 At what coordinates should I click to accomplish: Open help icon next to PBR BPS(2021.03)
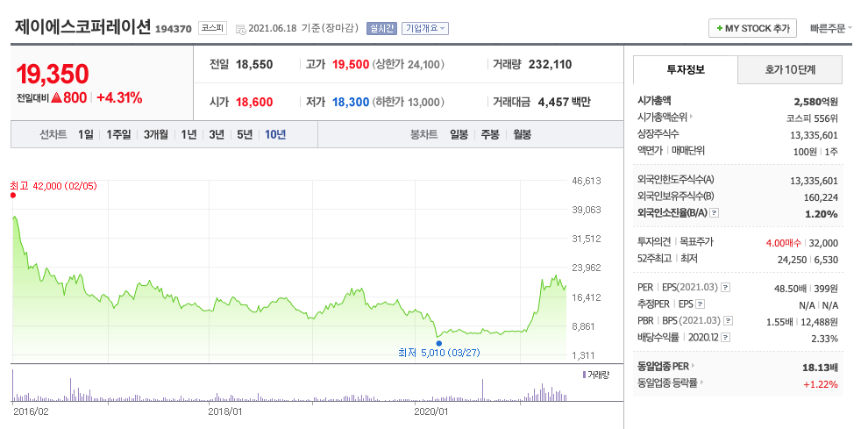click(728, 320)
